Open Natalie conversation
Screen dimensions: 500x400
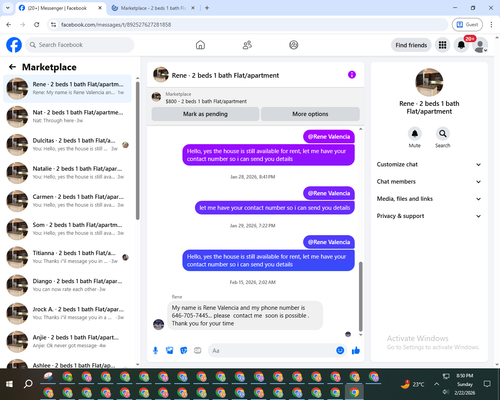[x=68, y=173]
